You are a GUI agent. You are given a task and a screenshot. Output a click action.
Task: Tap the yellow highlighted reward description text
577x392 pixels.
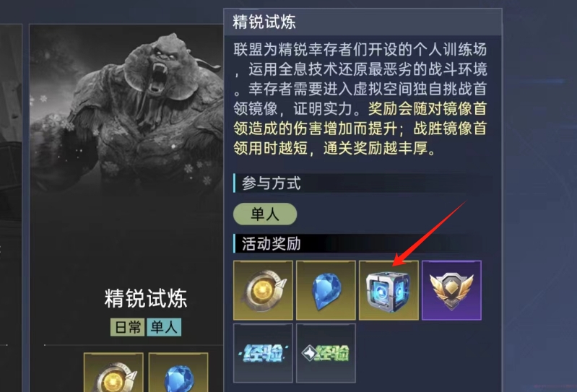click(x=360, y=129)
